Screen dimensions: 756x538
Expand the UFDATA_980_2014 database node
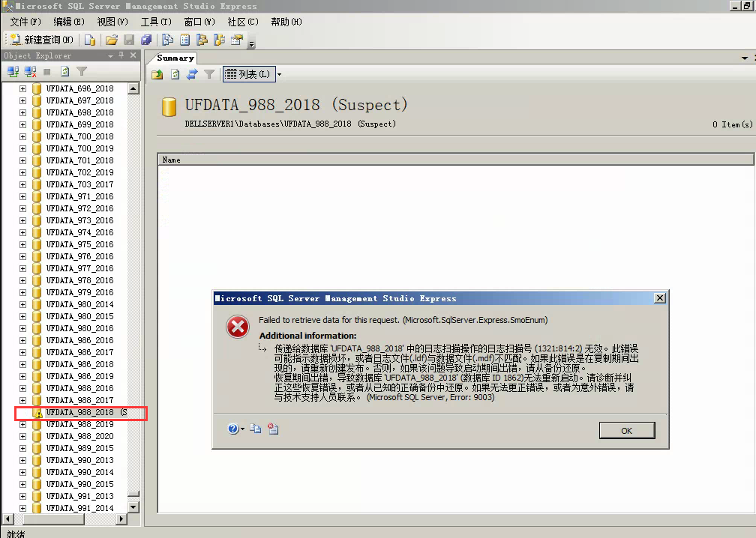pos(22,304)
